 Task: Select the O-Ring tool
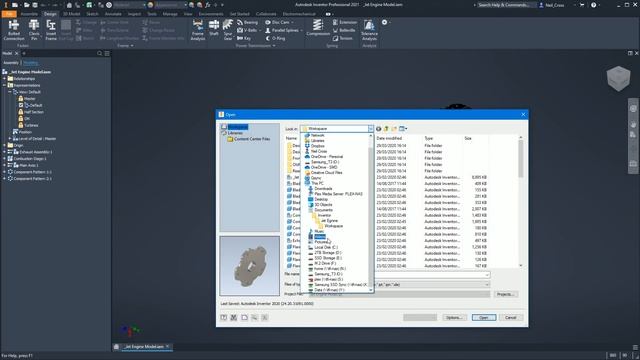click(275, 38)
